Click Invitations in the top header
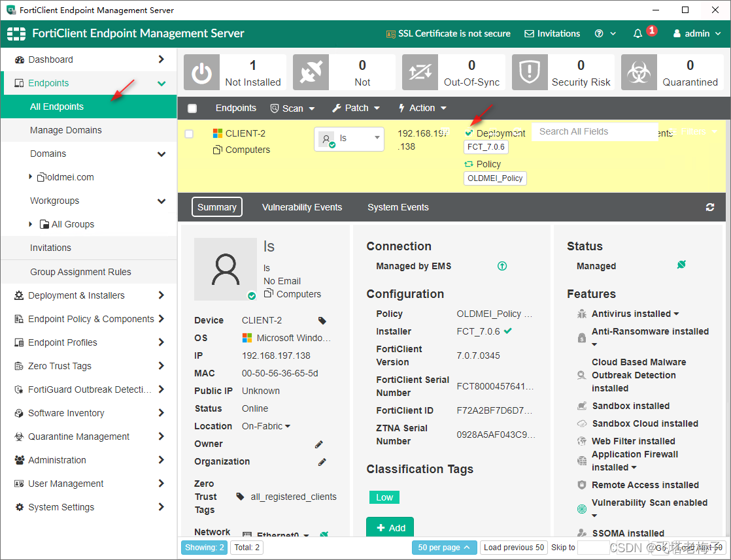This screenshot has width=731, height=560. point(552,33)
